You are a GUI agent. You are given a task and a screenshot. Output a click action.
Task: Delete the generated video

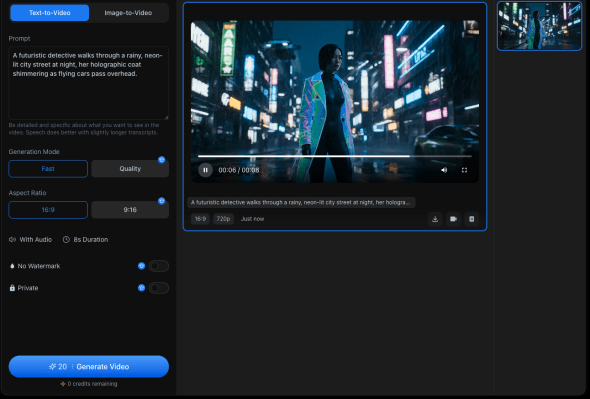(472, 219)
